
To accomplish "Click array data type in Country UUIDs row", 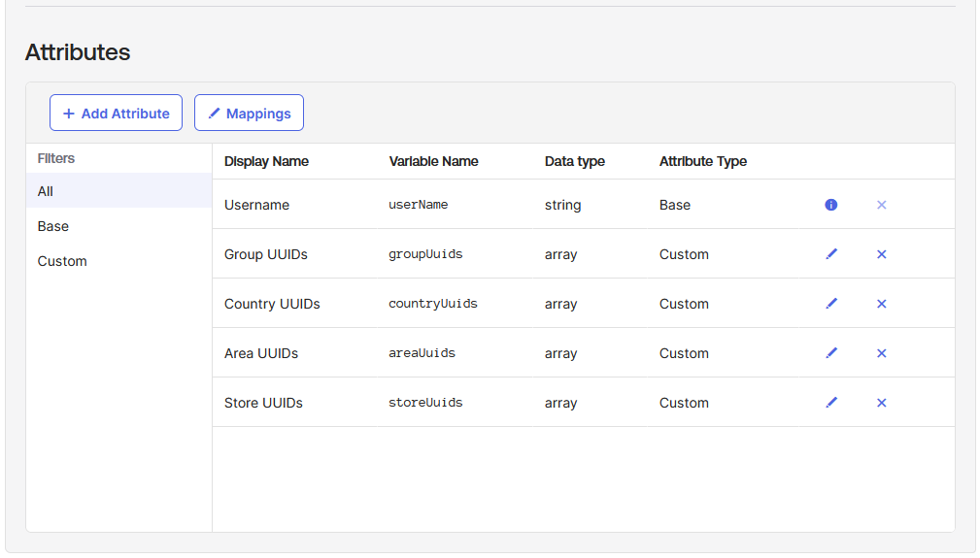I will [560, 304].
